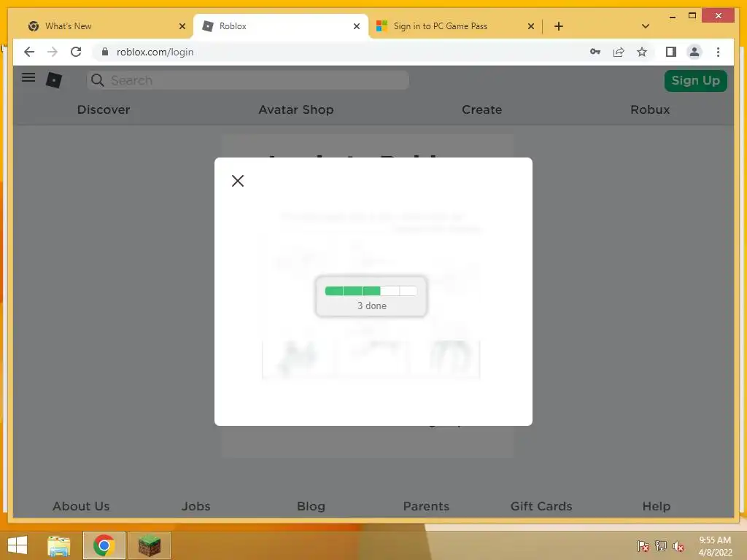Go to the Create page
The height and width of the screenshot is (560, 747).
click(481, 109)
